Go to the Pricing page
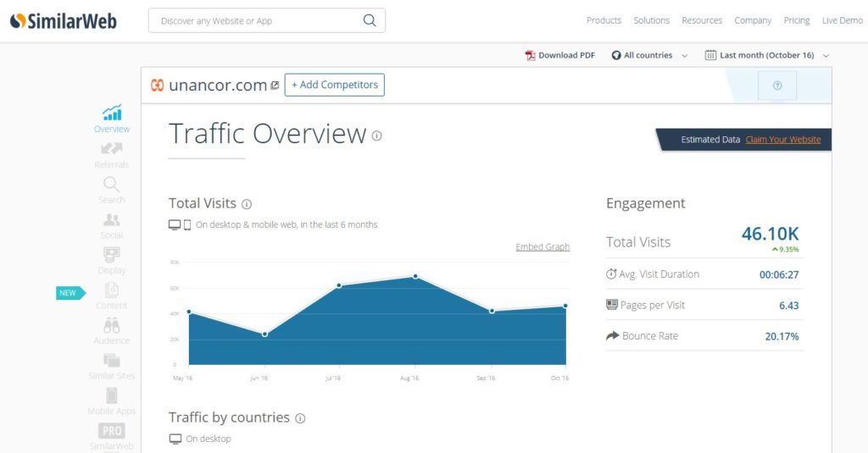This screenshot has width=868, height=453. 796,20
